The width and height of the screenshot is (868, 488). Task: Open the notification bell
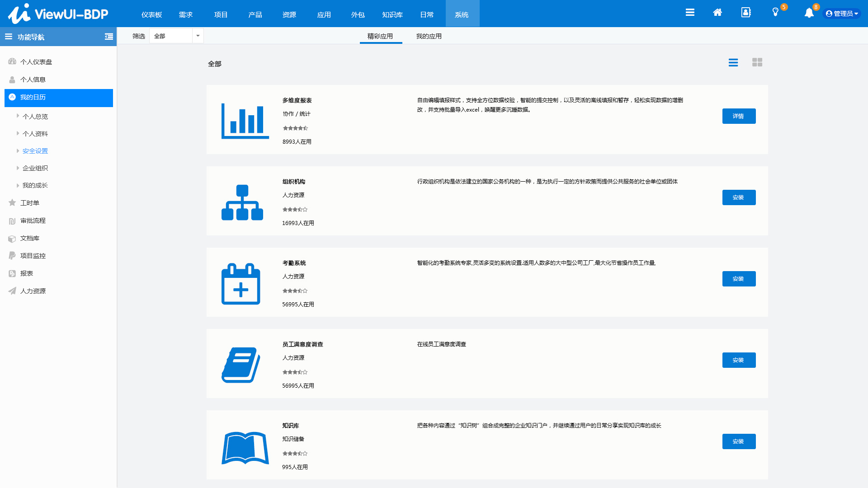pyautogui.click(x=809, y=13)
